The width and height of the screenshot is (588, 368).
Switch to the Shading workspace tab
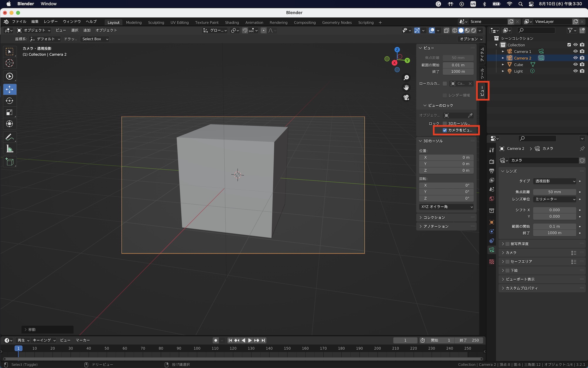232,22
